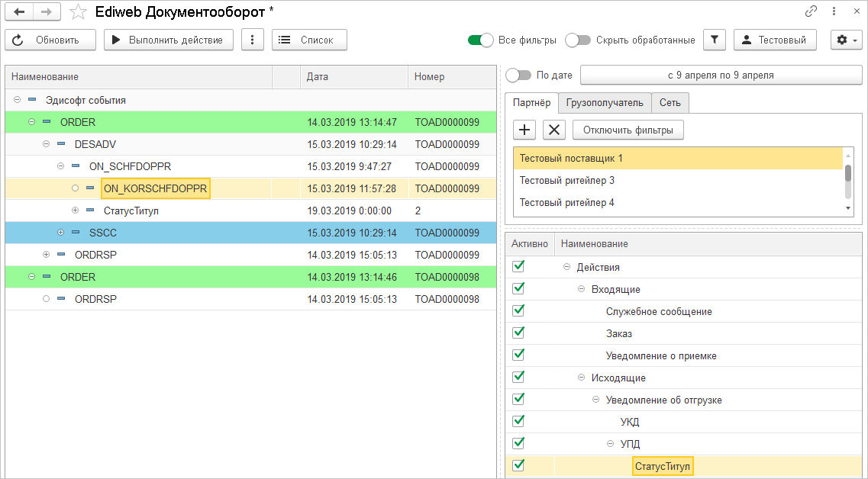The image size is (868, 479).
Task: Uncheck the Заказ active checkbox
Action: pos(519,333)
